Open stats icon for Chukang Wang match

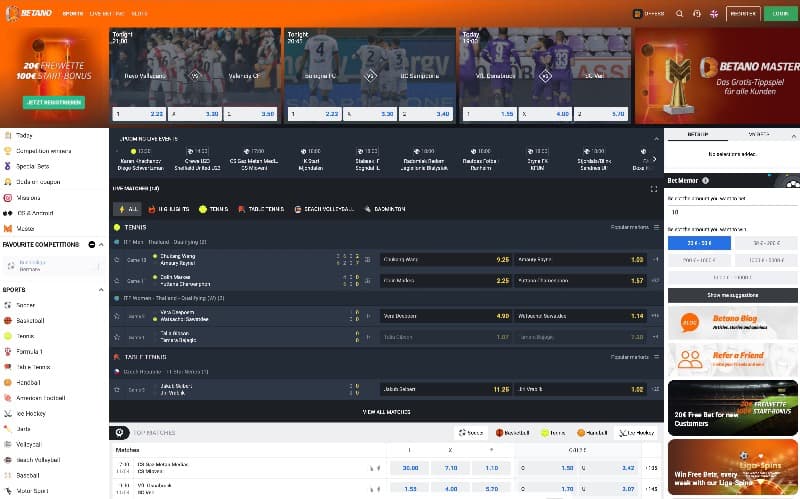coord(367,260)
